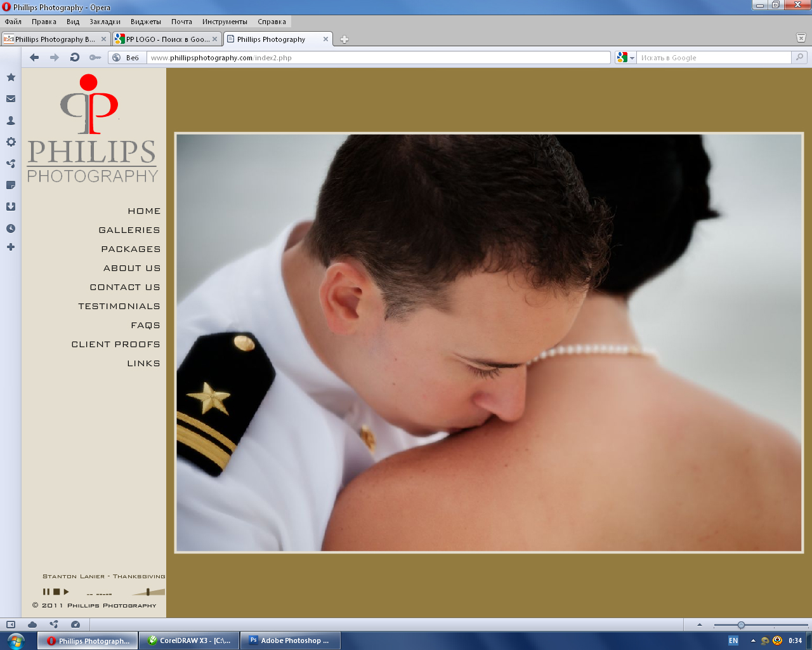Viewport: 812px width, 650px height.
Task: Open the closed tabs trash icon
Action: (801, 39)
